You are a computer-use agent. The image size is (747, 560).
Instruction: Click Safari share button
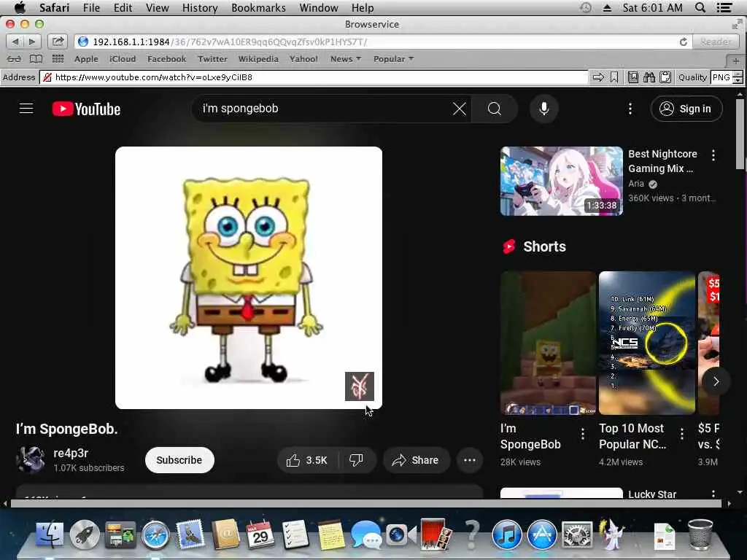(x=58, y=42)
